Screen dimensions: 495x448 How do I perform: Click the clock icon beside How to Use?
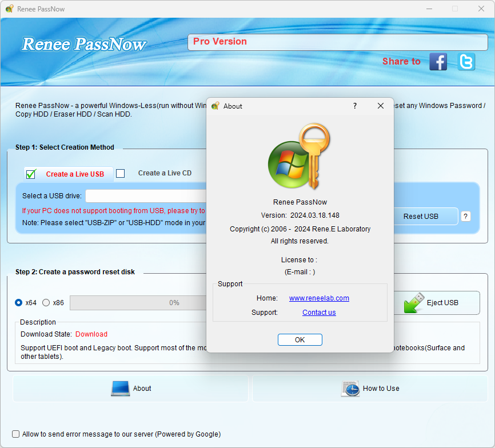[350, 389]
